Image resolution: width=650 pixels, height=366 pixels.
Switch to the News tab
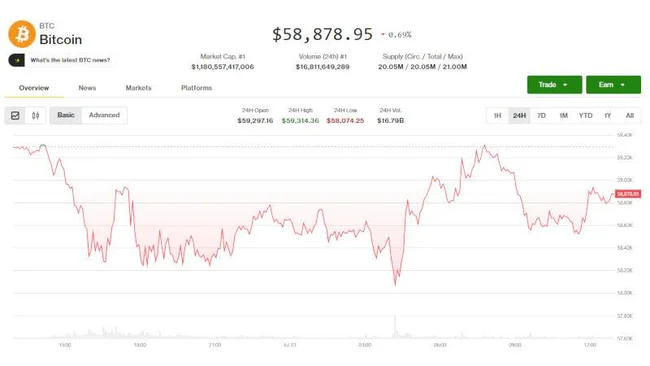click(87, 88)
